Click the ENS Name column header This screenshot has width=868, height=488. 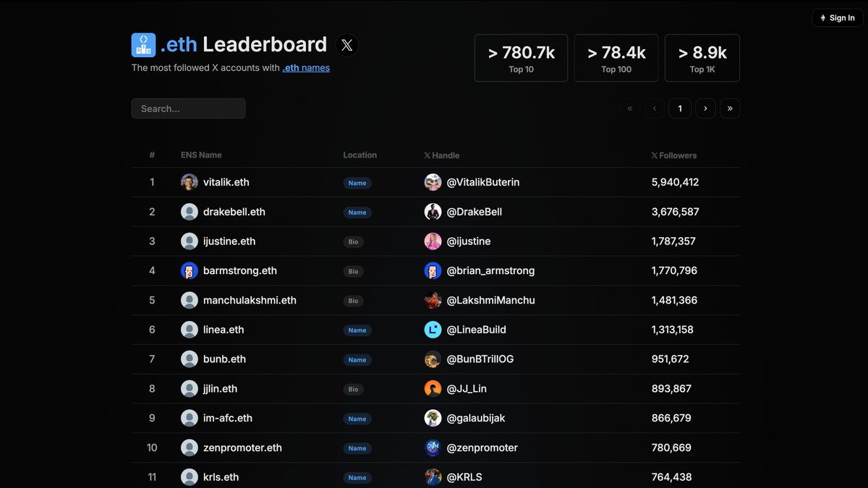[201, 155]
